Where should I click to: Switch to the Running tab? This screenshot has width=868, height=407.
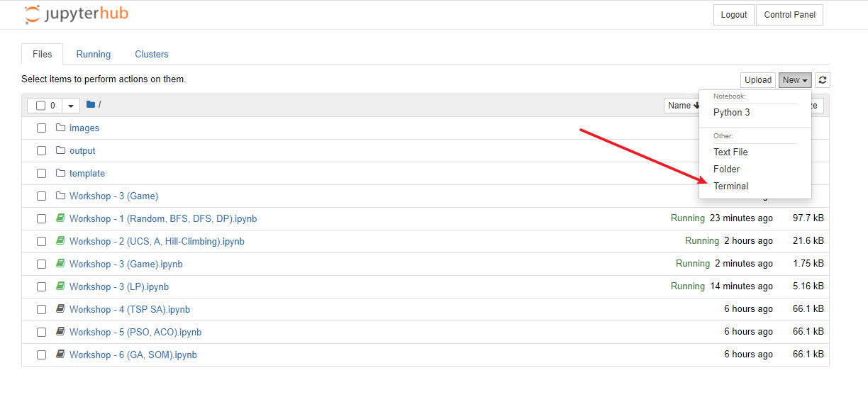coord(94,55)
